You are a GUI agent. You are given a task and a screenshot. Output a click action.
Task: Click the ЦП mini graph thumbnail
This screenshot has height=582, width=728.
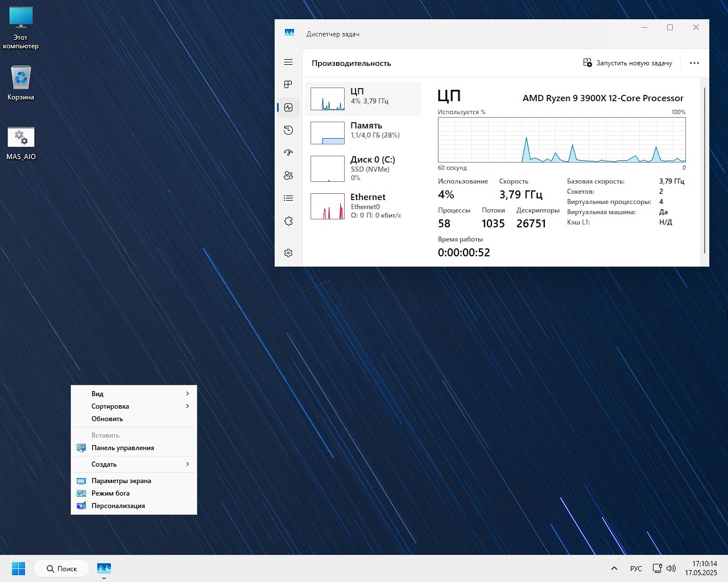[x=328, y=99]
